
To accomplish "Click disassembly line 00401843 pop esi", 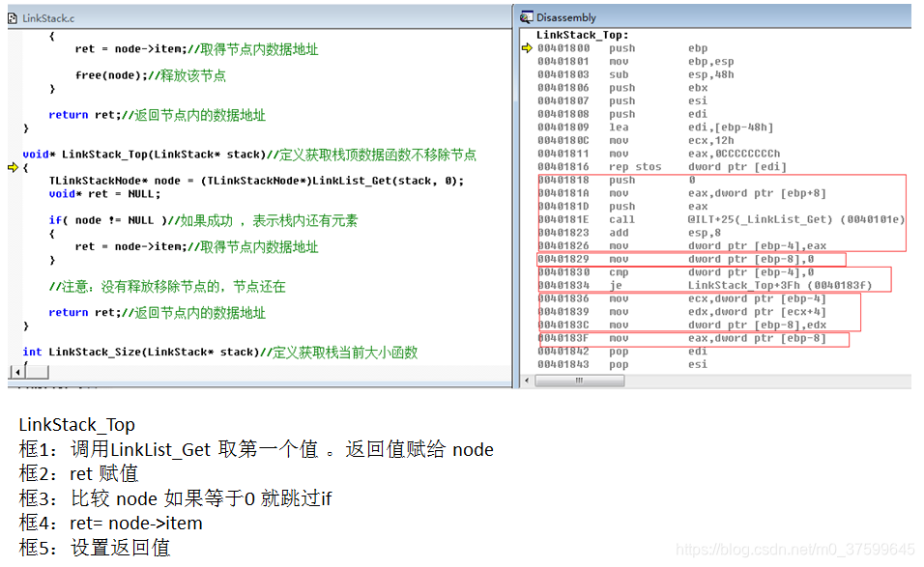I will coord(622,364).
